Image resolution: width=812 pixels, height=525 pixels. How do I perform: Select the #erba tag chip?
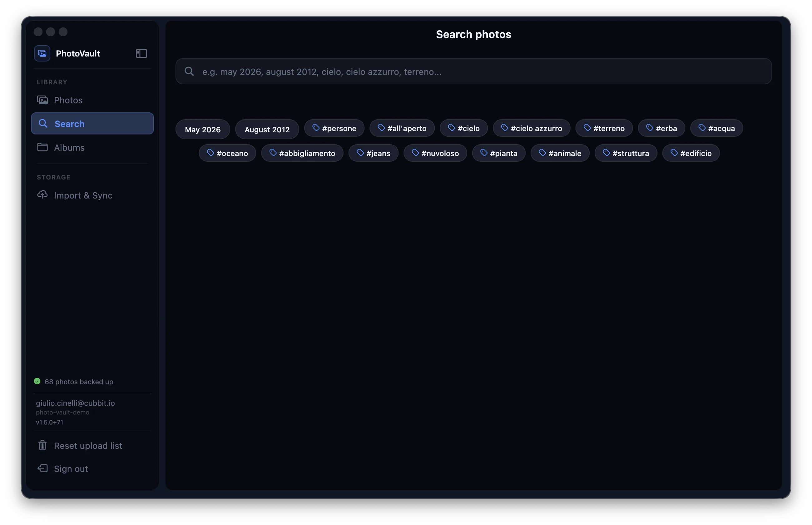tap(661, 128)
